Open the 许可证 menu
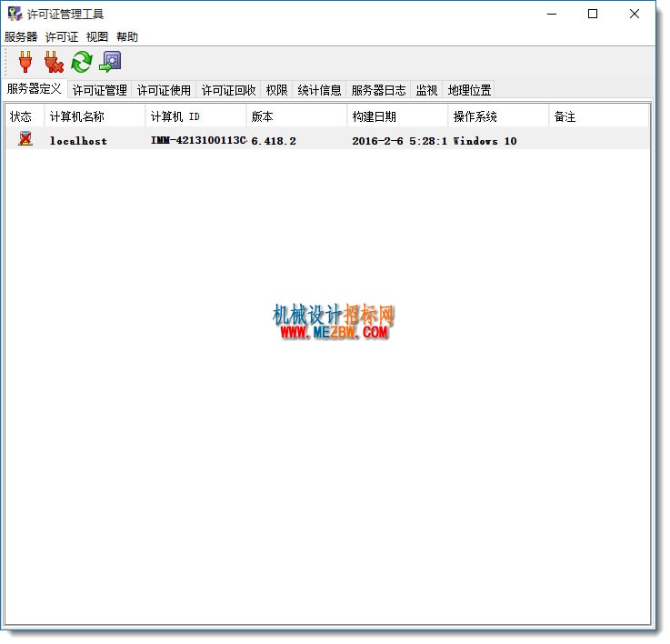 click(x=62, y=37)
